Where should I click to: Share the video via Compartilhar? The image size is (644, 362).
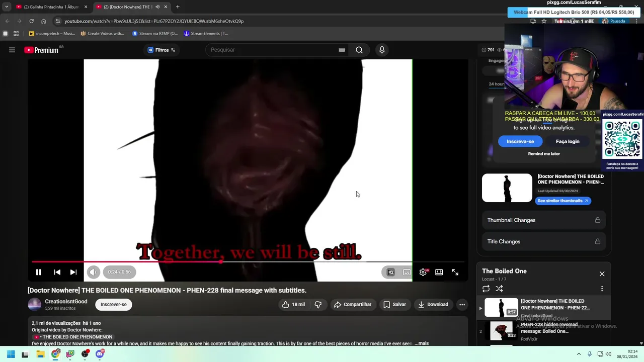(x=353, y=304)
